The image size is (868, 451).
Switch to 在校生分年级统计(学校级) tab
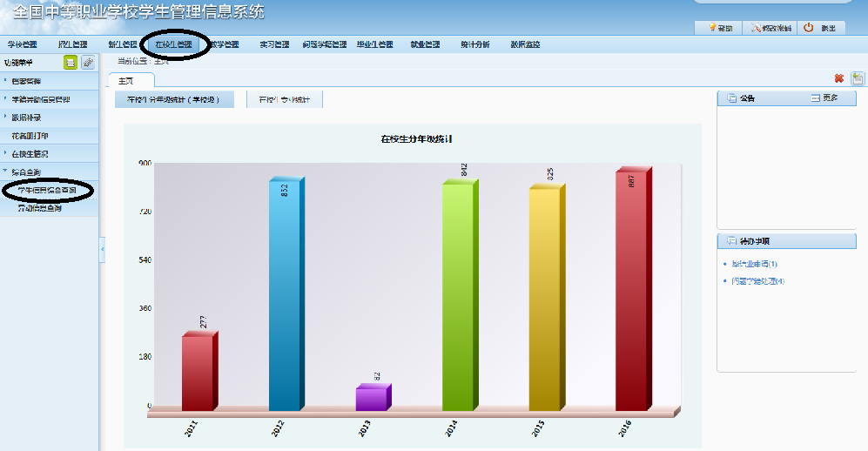[x=174, y=99]
